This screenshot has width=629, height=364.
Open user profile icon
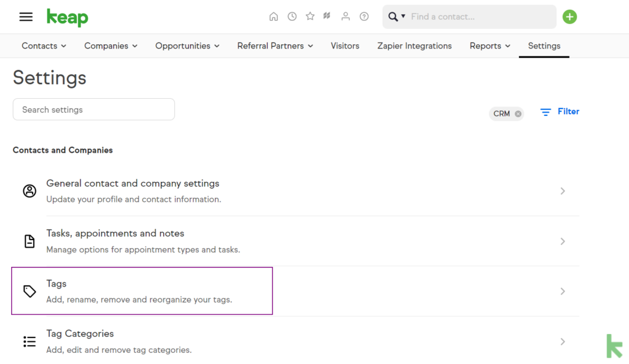345,17
